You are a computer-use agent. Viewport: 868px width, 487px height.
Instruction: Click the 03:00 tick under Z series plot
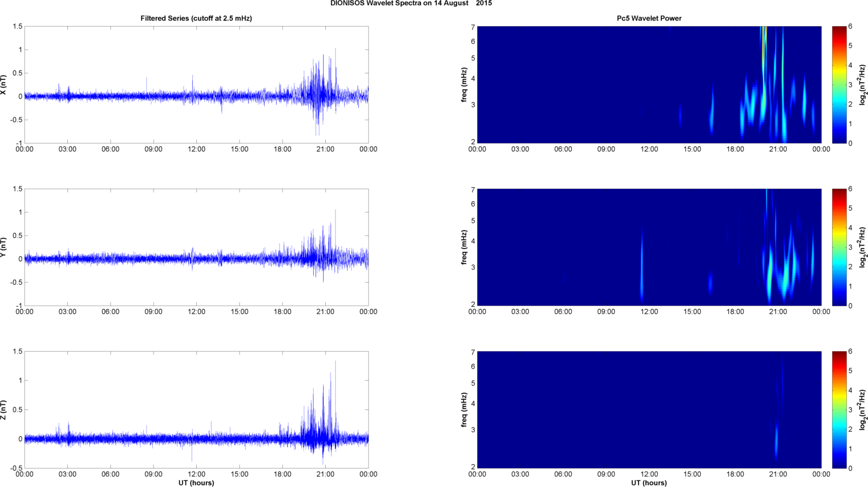[67, 474]
